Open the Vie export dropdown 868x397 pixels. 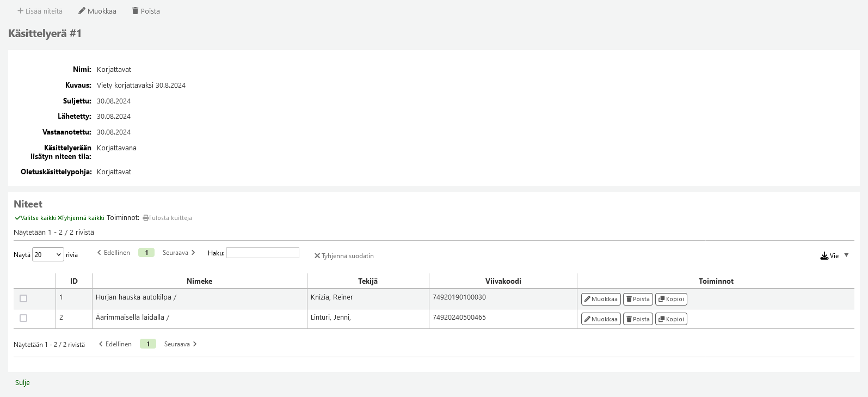[x=834, y=255]
